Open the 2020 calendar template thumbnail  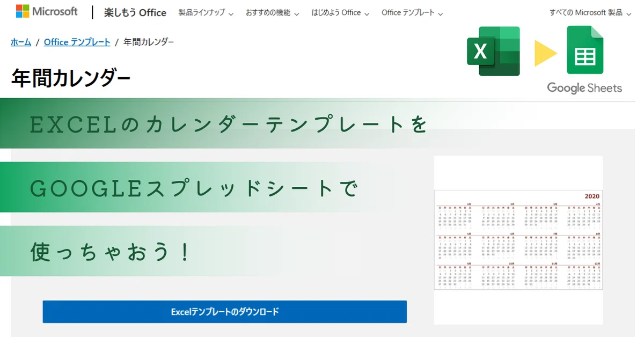(x=518, y=240)
